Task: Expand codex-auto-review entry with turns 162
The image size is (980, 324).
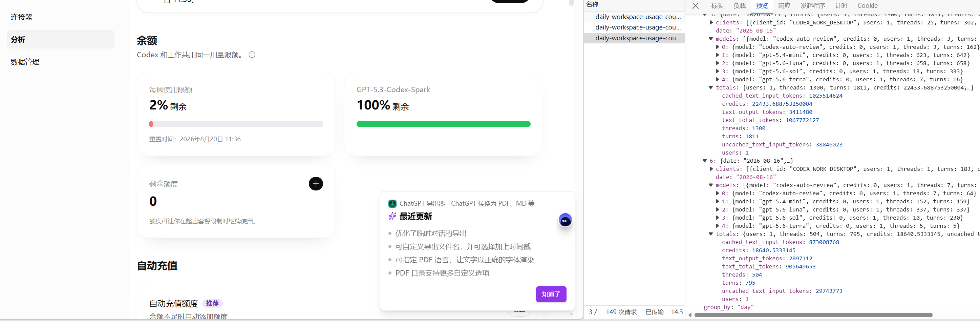Action: point(717,47)
